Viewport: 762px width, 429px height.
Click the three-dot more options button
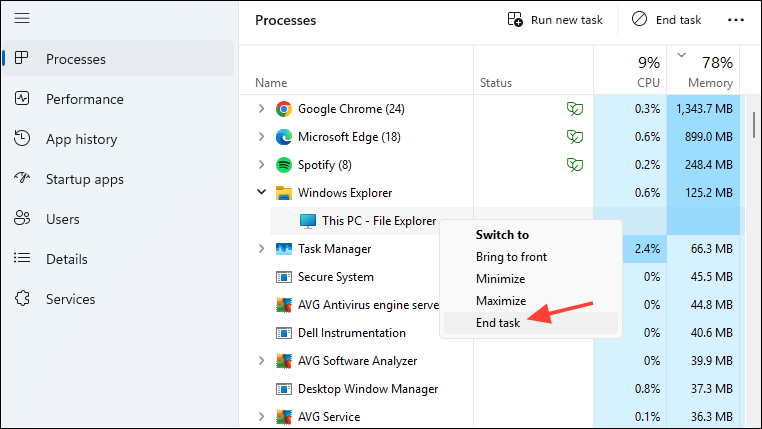pyautogui.click(x=736, y=20)
